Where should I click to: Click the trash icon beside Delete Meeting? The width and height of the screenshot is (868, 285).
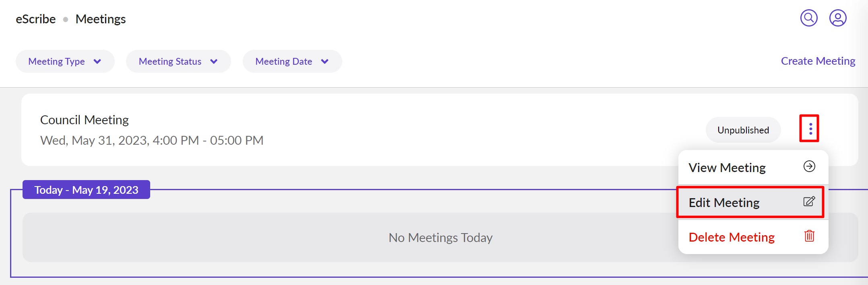click(x=809, y=237)
